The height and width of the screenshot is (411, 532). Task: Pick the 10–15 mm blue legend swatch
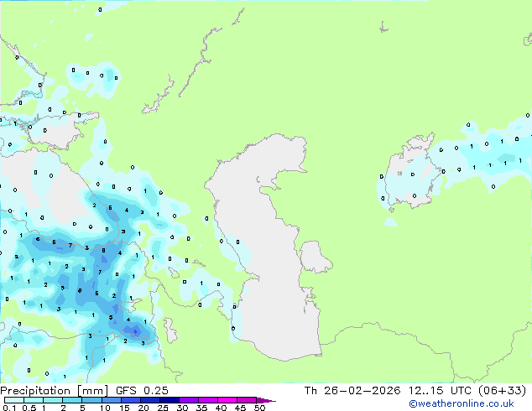pos(111,400)
